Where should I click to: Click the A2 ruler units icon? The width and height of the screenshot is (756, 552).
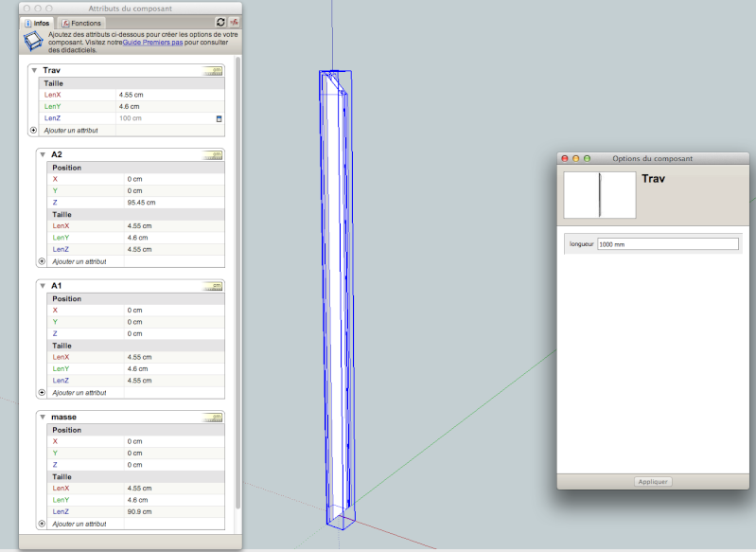coord(213,155)
